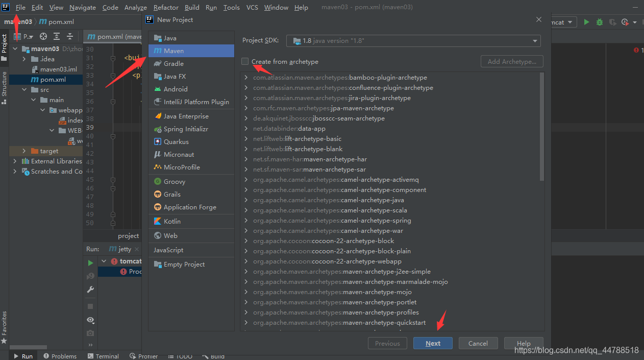Click the archetype list vertical scrollbar
Image resolution: width=644 pixels, height=360 pixels.
pos(541,127)
